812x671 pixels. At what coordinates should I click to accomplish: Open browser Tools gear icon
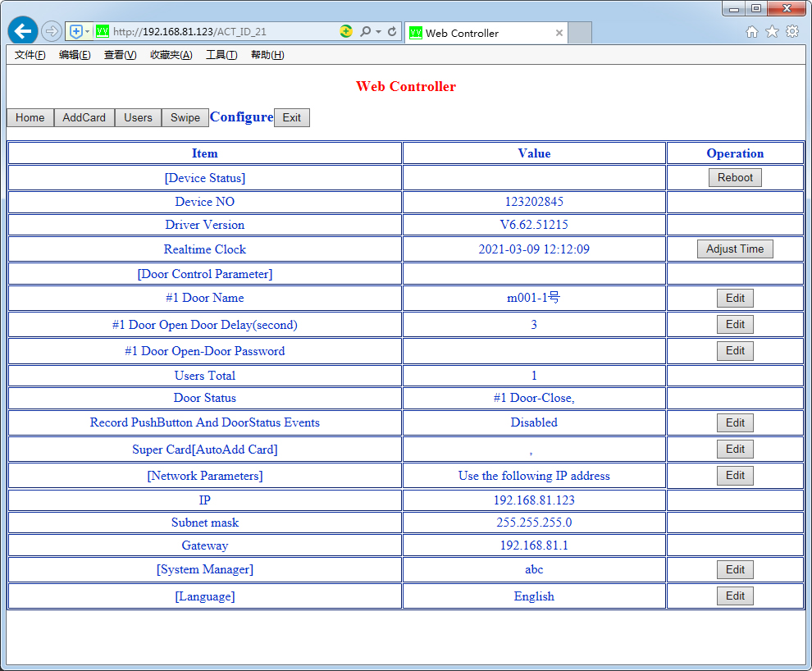click(792, 31)
